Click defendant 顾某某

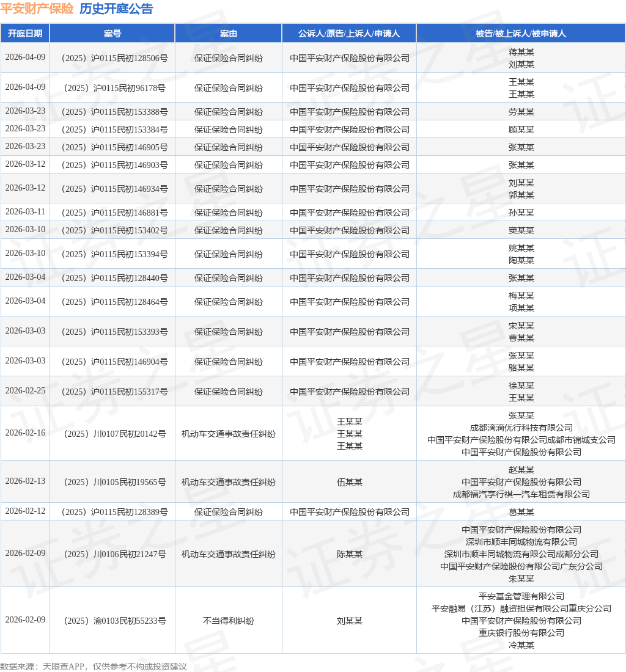pyautogui.click(x=521, y=130)
